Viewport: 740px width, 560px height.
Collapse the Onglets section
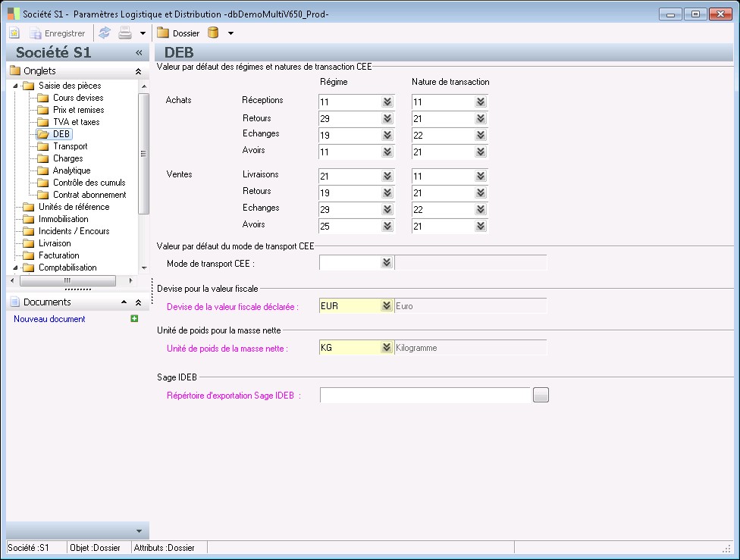138,71
